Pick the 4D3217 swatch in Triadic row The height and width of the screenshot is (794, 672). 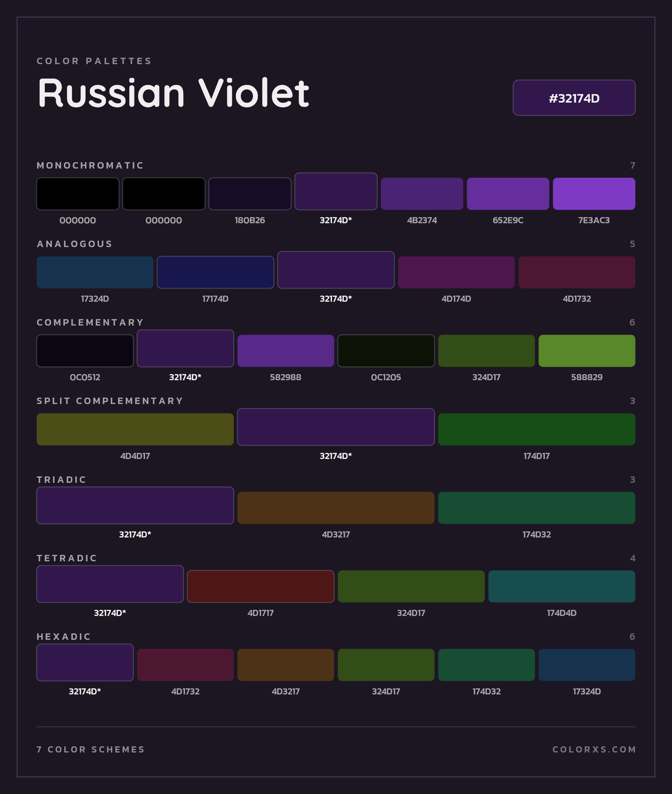point(336,508)
